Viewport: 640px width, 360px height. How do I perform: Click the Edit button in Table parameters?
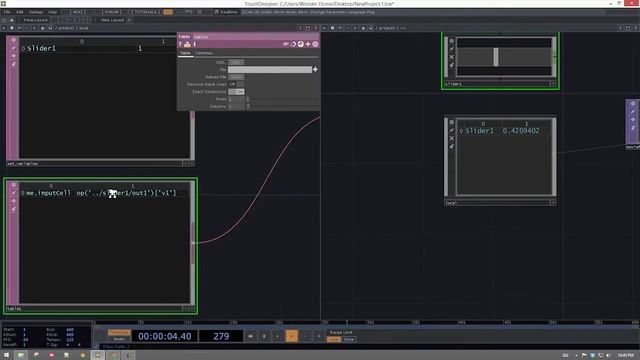click(x=236, y=62)
